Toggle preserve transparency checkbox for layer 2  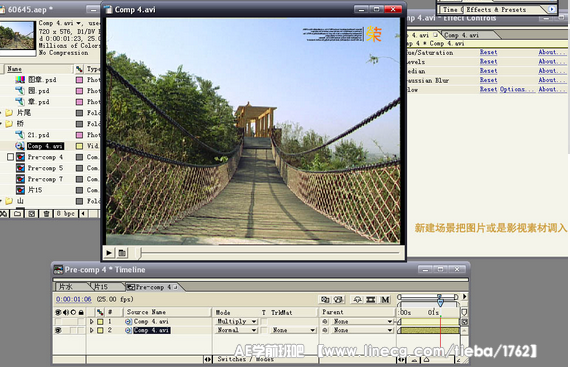[264, 330]
